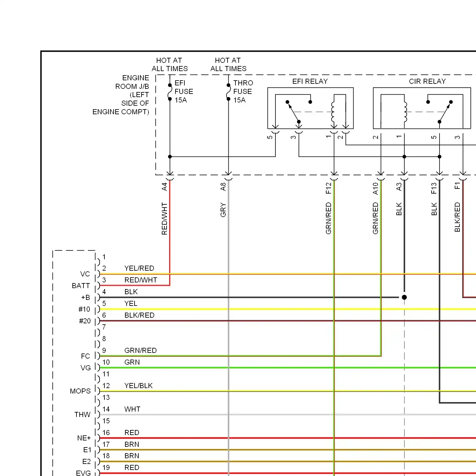Click the GRN wire label at pin 10
The width and height of the screenshot is (476, 476).
pyautogui.click(x=132, y=362)
